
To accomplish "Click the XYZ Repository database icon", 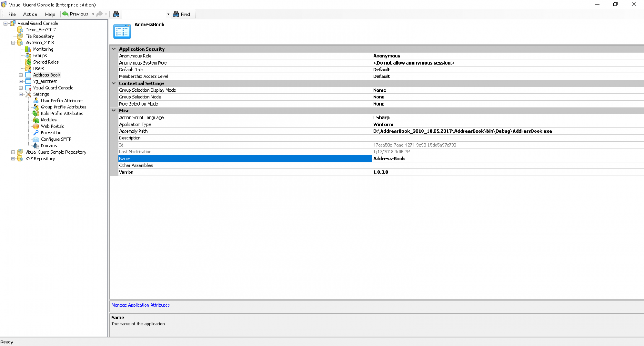I will point(20,159).
